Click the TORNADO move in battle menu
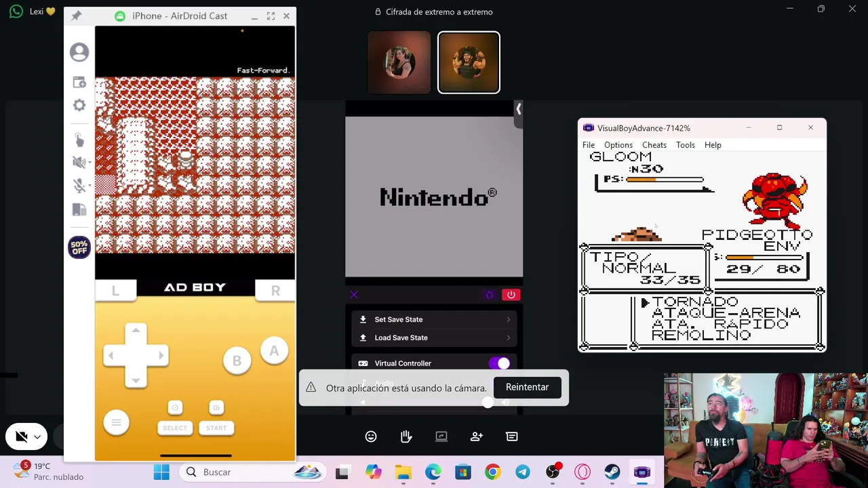Viewport: 868px width, 488px height. (694, 302)
